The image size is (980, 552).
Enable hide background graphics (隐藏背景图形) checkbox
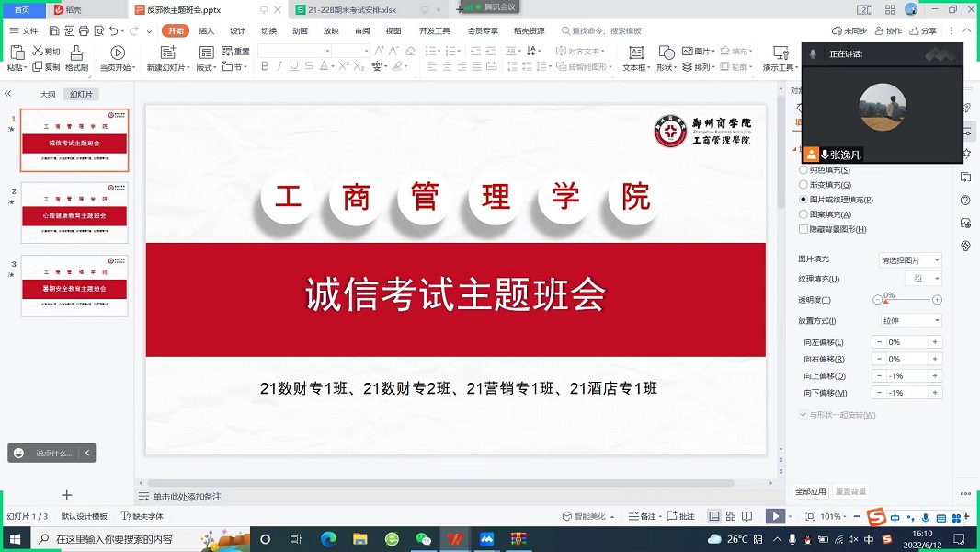(803, 229)
